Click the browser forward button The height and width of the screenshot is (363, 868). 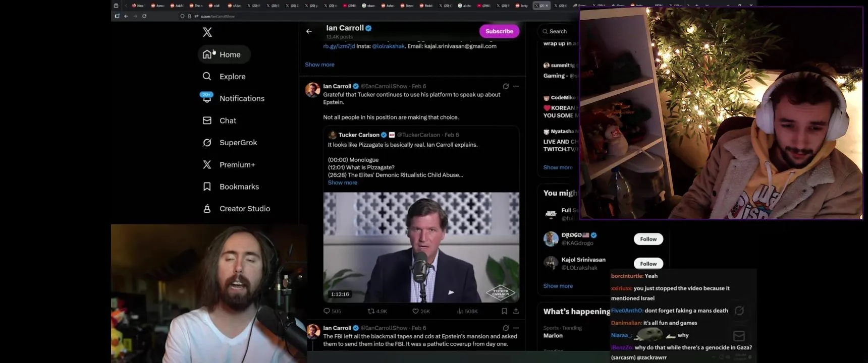(x=135, y=16)
